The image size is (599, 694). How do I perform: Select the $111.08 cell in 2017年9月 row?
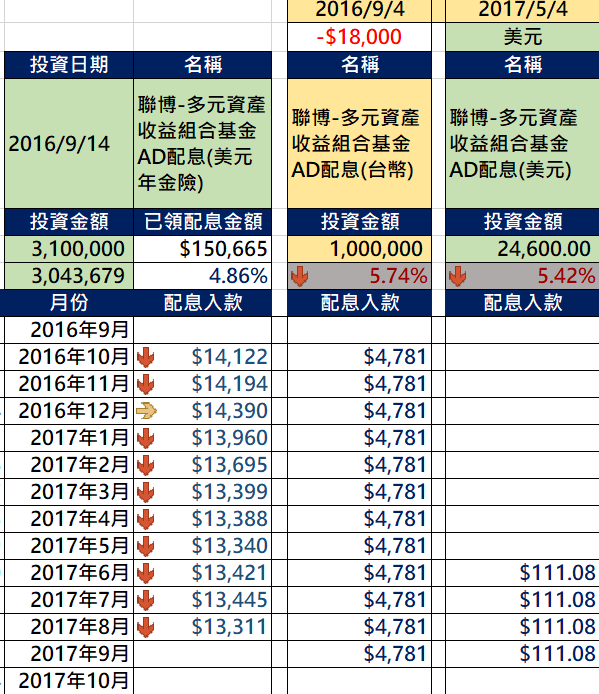point(522,654)
